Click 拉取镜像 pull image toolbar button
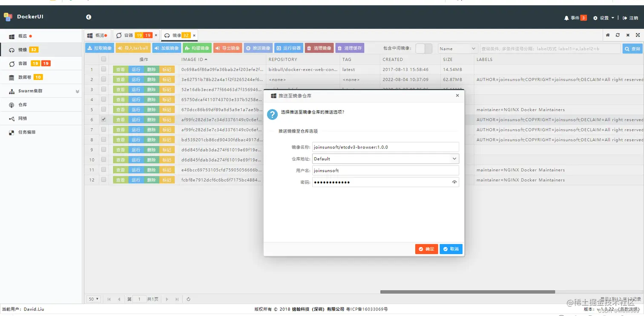Screen dimensions: 644x316 point(99,48)
